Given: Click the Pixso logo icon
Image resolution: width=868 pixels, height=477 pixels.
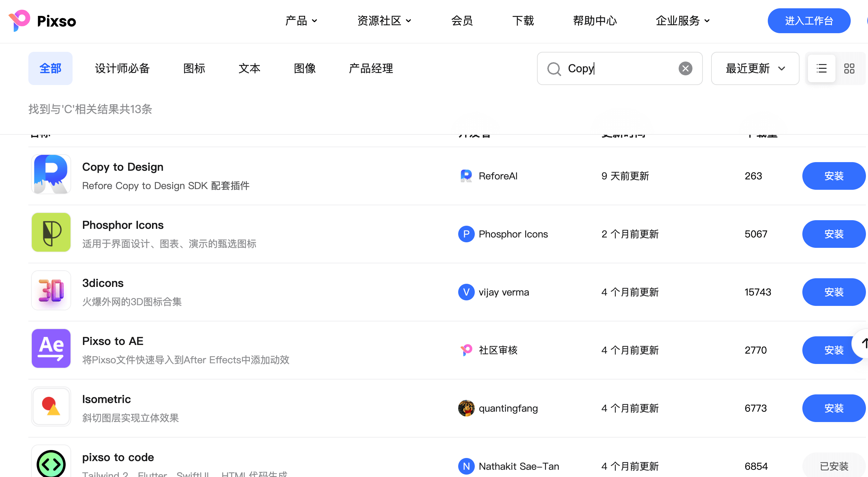Looking at the screenshot, I should pos(19,20).
